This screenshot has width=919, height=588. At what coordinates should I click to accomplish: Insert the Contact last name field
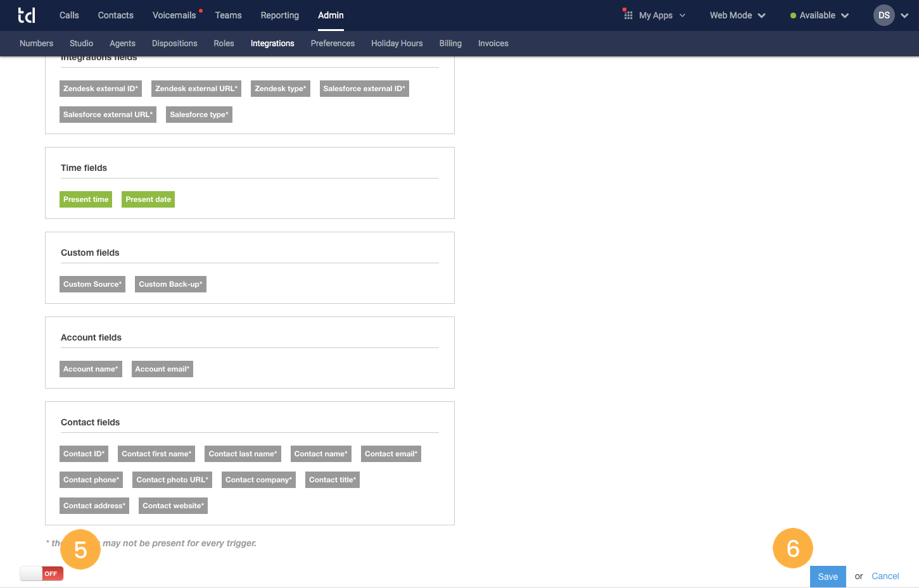pyautogui.click(x=243, y=454)
